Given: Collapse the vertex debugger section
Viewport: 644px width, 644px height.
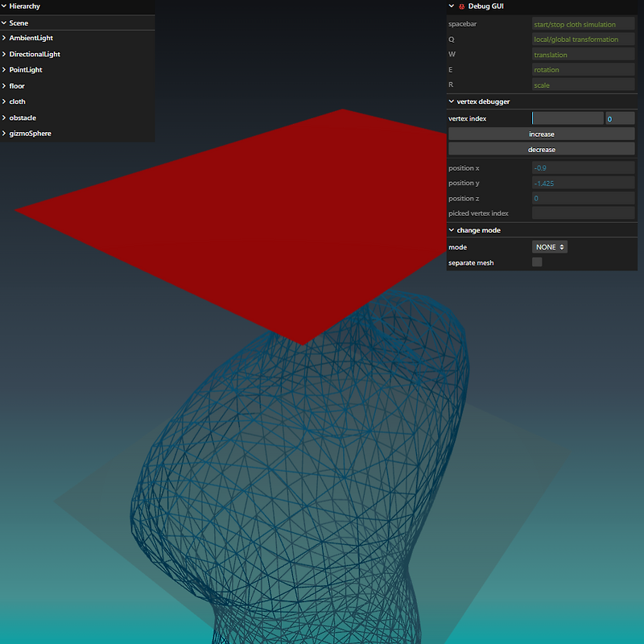Looking at the screenshot, I should coord(451,101).
